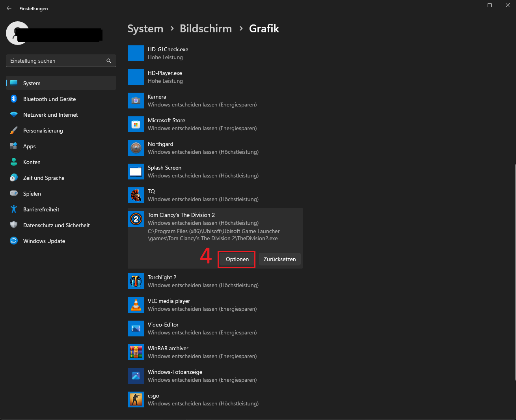The width and height of the screenshot is (516, 420).
Task: Click the Windows-Fotoanzeige icon
Action: [x=136, y=376]
